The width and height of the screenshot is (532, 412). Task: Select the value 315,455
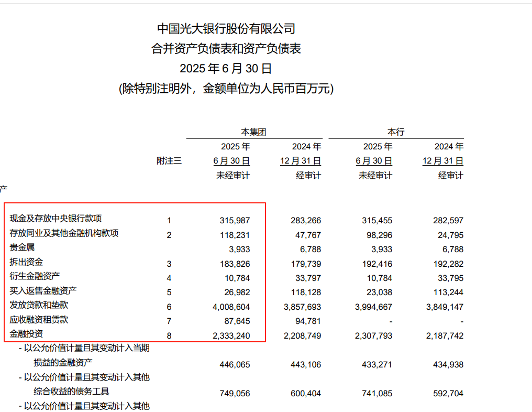(377, 221)
